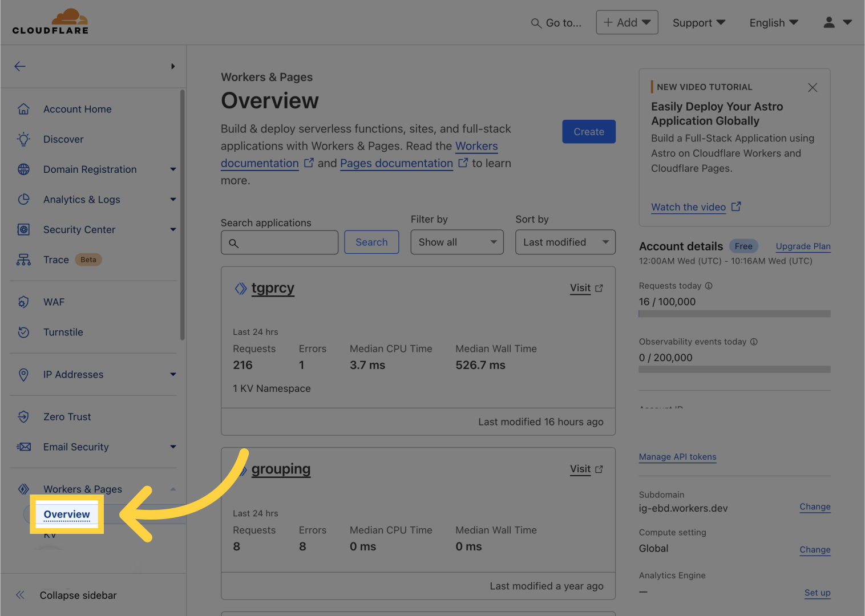The image size is (865, 616).
Task: Close the New Video Tutorial card
Action: (x=813, y=87)
